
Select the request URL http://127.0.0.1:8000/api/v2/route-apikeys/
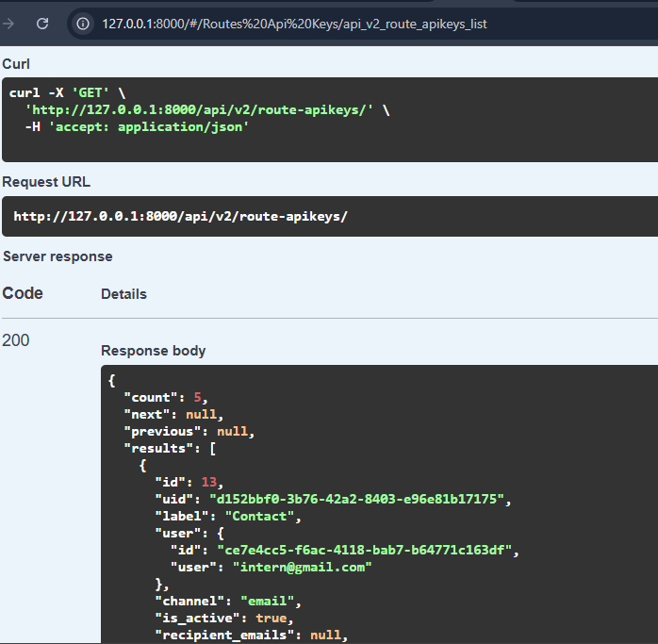tap(180, 217)
